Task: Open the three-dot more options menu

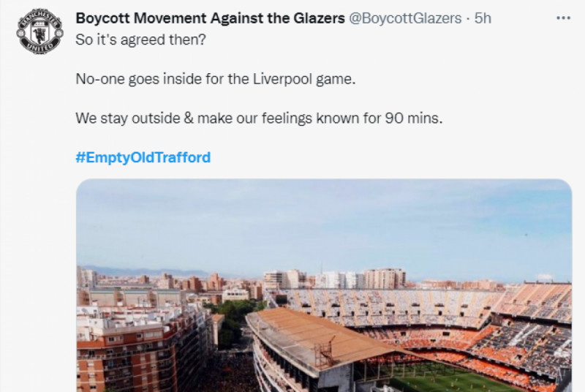Action: click(x=562, y=18)
